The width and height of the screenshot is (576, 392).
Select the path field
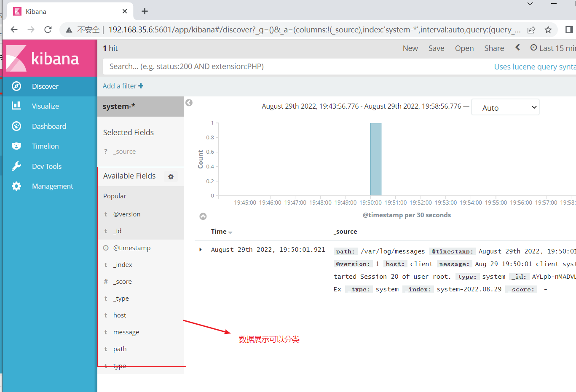120,349
